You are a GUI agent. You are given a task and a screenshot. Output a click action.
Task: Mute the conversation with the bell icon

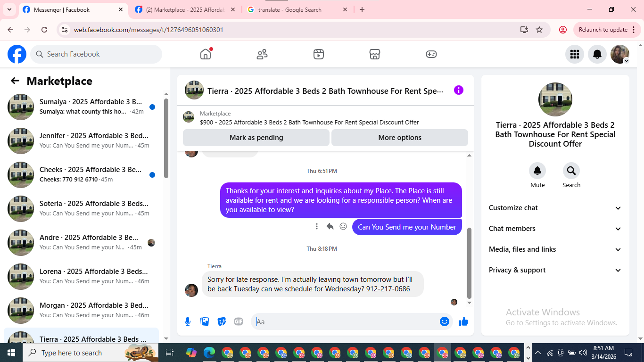537,171
